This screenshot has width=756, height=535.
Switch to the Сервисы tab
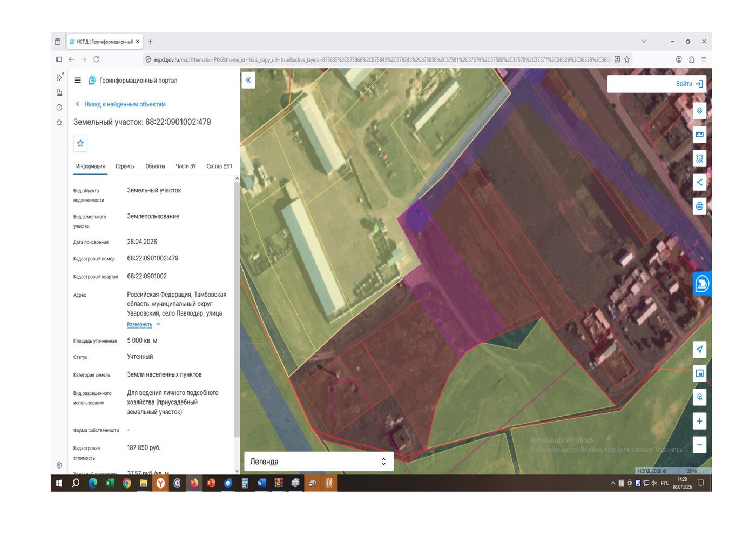[125, 166]
